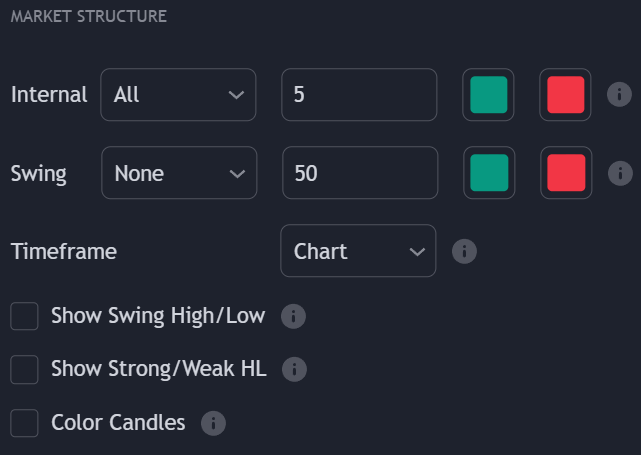Open the Swing bullish green color swatch
This screenshot has height=455, width=641.
tap(488, 173)
